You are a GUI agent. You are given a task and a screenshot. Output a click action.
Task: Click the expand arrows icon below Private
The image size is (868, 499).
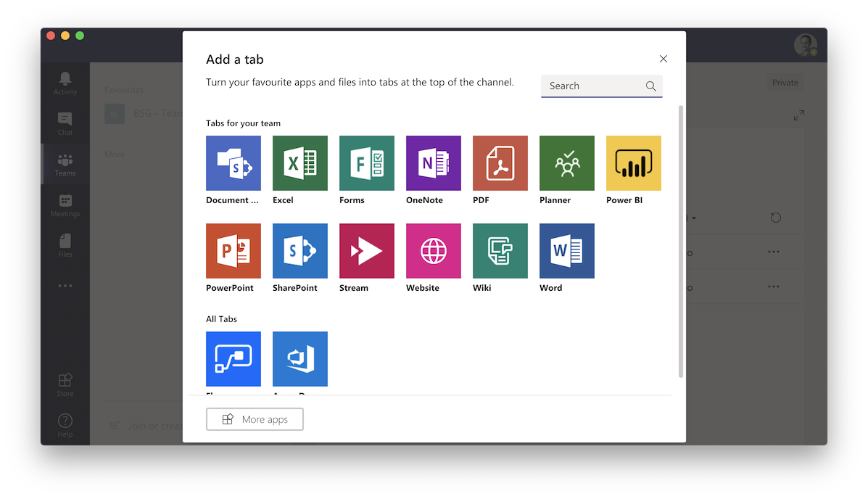[x=799, y=115]
